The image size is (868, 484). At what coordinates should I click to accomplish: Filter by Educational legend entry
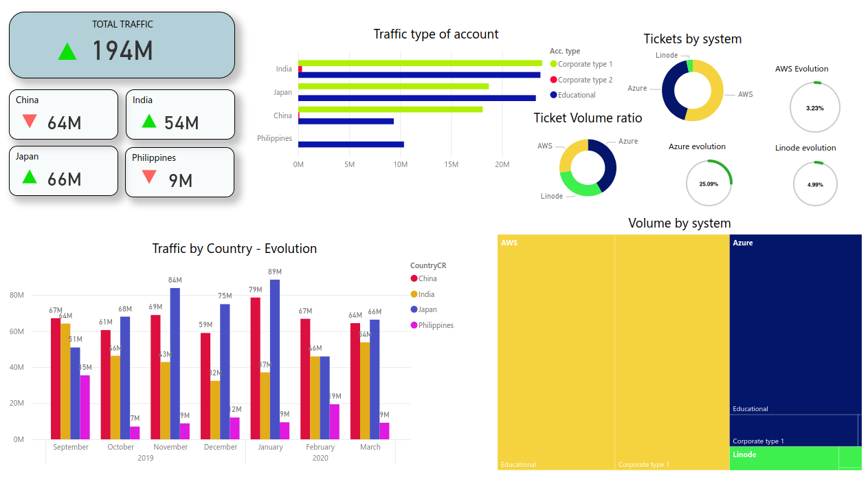(576, 95)
